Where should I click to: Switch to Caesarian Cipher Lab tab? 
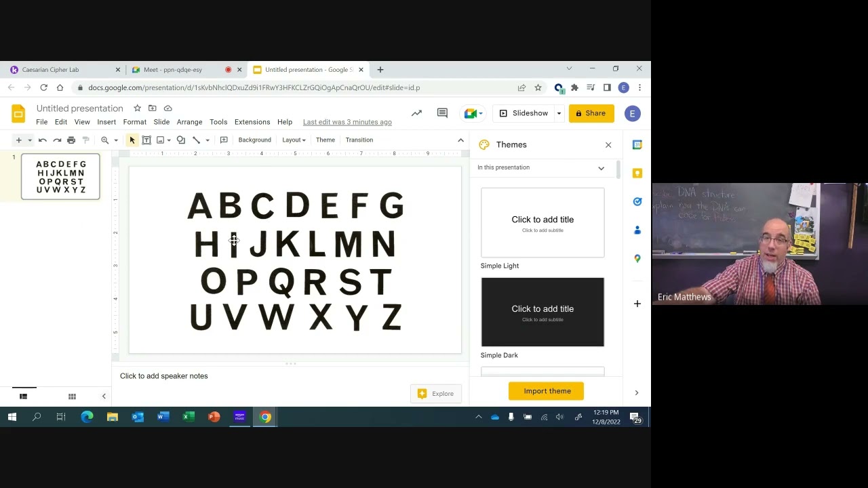pos(64,70)
